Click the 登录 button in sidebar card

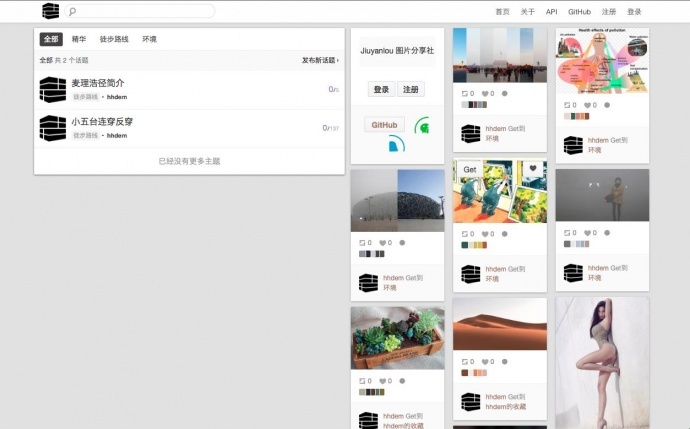coord(381,89)
